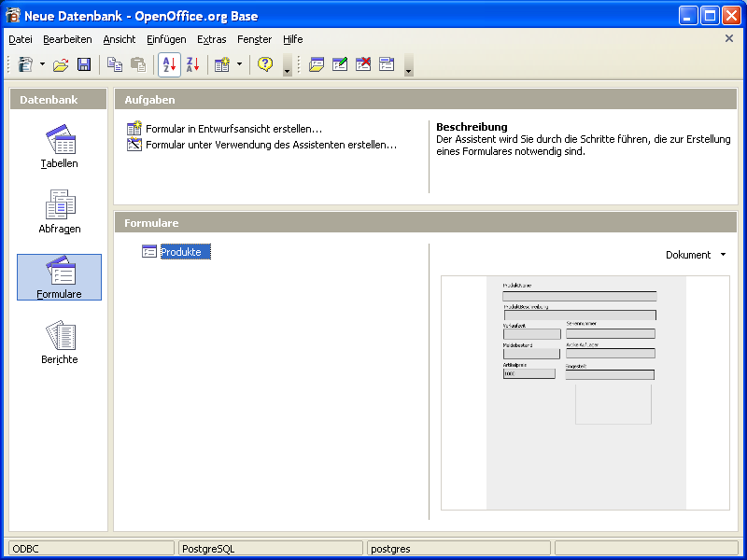Save the database with the floppy icon

pyautogui.click(x=84, y=64)
